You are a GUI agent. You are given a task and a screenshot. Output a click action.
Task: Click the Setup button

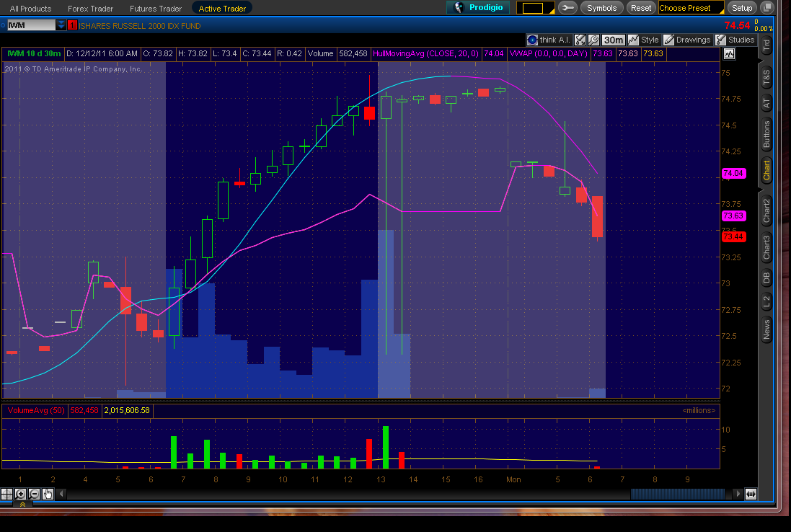(x=741, y=8)
